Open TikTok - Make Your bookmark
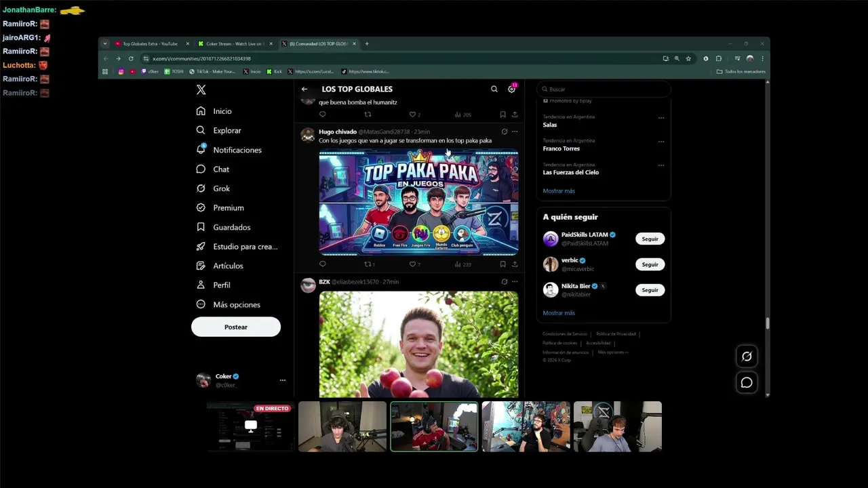 click(x=212, y=71)
